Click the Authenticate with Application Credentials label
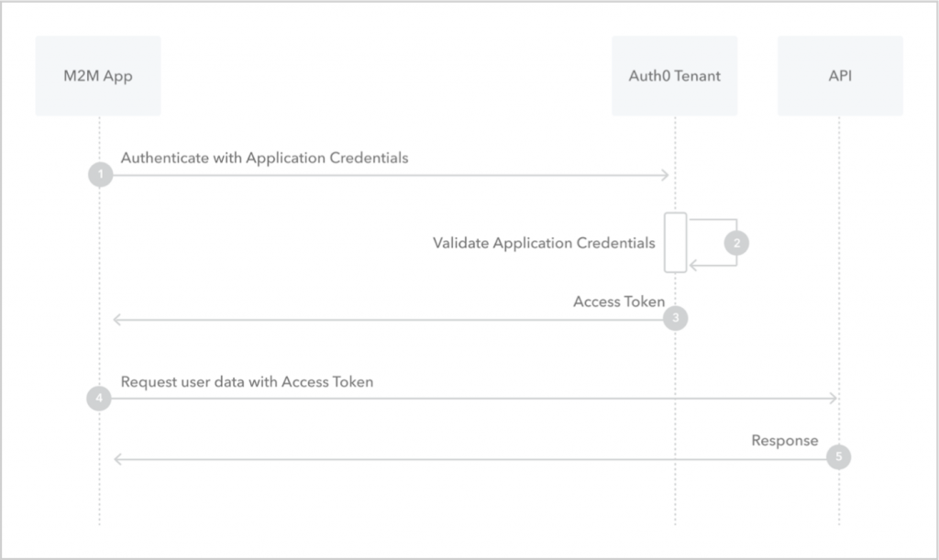939x560 pixels. pyautogui.click(x=265, y=158)
